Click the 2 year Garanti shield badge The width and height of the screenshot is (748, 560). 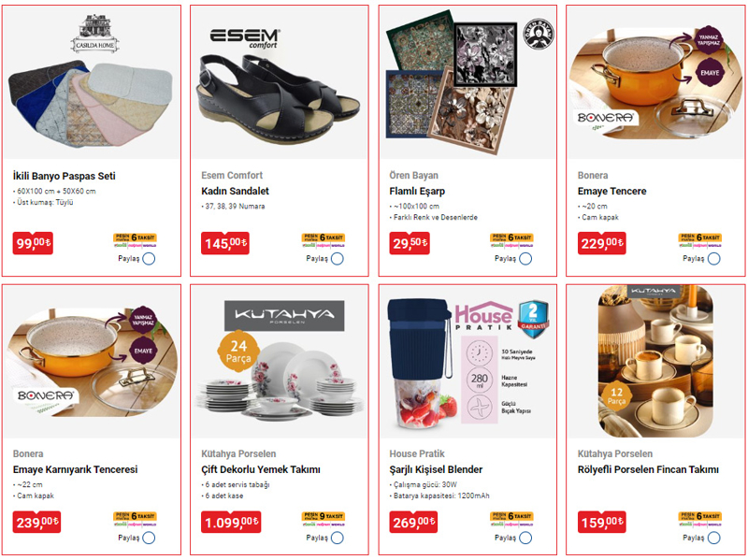(x=533, y=319)
